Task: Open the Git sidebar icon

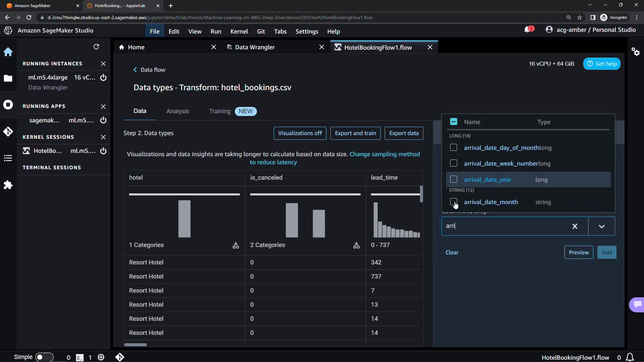Action: coord(8,131)
